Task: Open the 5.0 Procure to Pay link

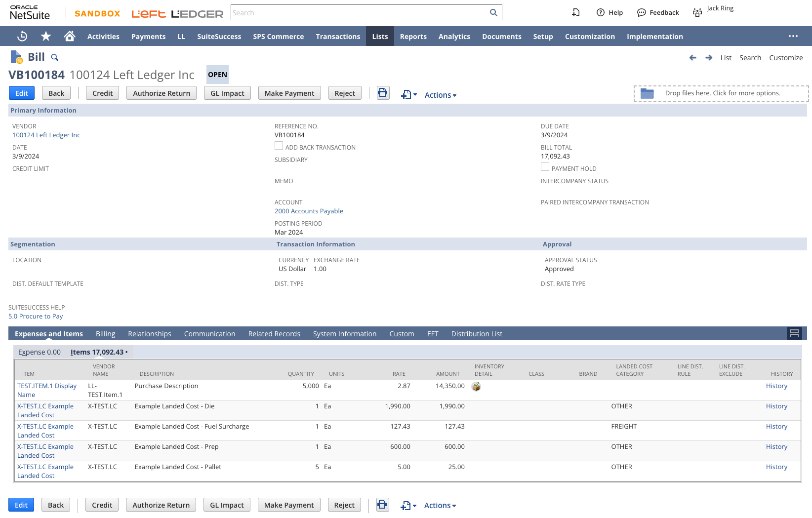Action: pyautogui.click(x=36, y=316)
